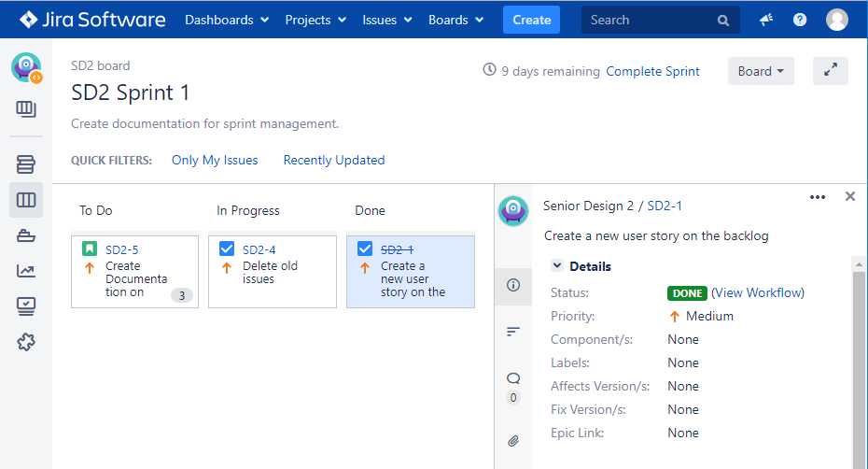
Task: Click the Labels value None
Action: pos(683,362)
